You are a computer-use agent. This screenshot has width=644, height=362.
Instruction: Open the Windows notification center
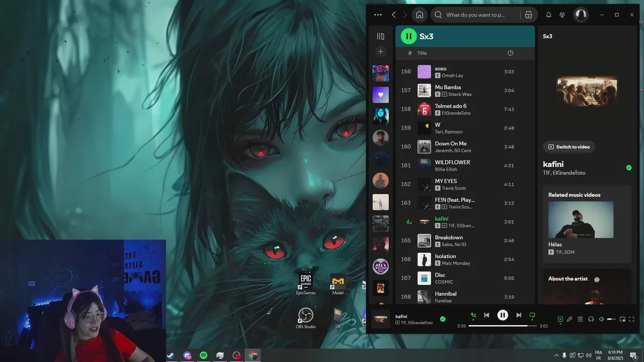point(634,355)
